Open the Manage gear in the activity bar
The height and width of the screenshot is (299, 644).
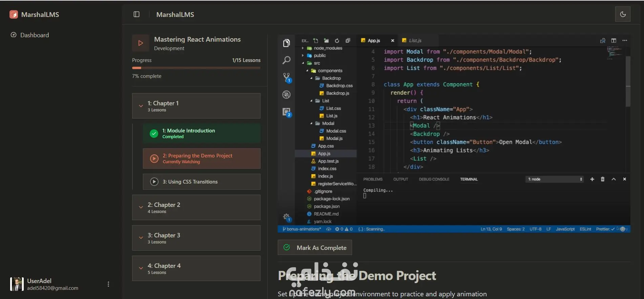[287, 217]
